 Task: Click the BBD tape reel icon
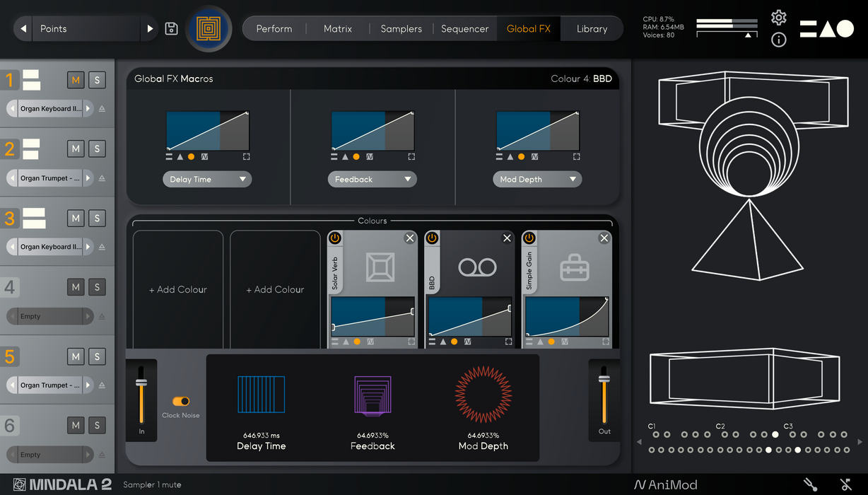point(477,267)
